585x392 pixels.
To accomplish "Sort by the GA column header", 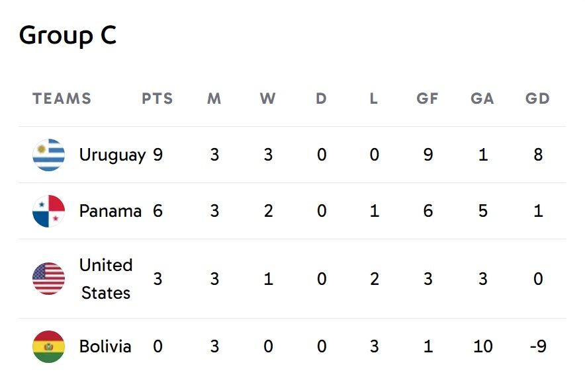I will [x=482, y=99].
